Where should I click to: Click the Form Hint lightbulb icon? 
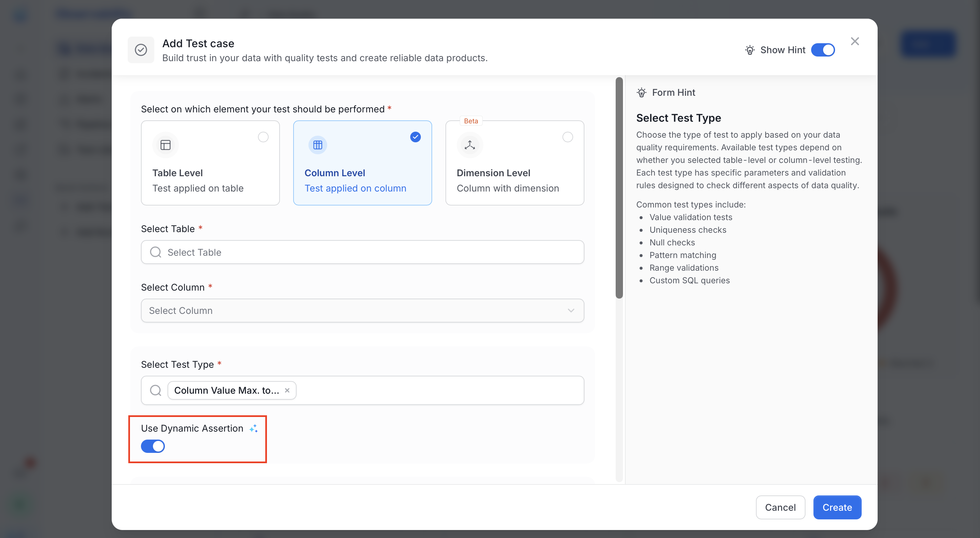[641, 92]
